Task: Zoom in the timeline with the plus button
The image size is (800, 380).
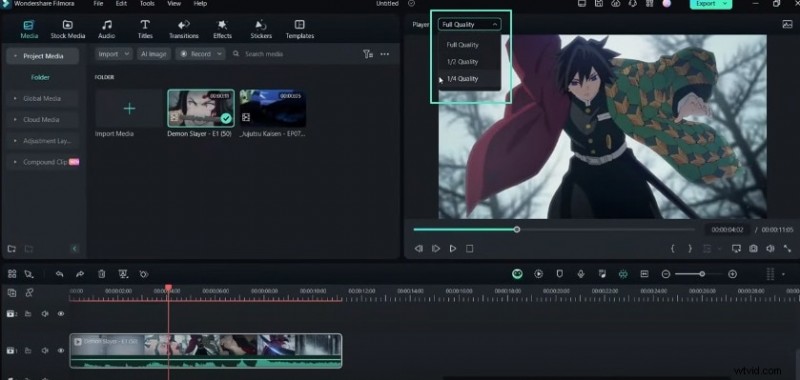Action: tap(732, 274)
